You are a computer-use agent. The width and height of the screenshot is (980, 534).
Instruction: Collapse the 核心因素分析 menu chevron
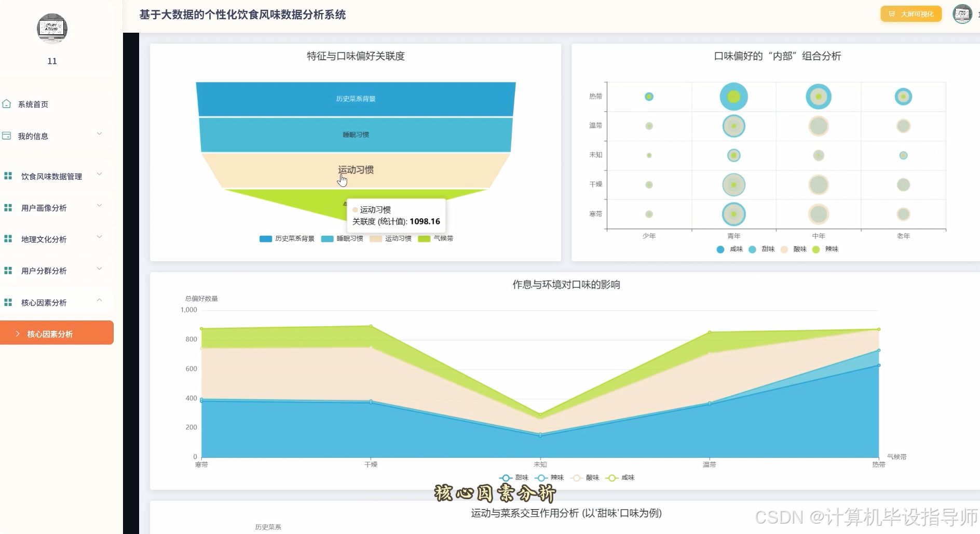pyautogui.click(x=99, y=300)
